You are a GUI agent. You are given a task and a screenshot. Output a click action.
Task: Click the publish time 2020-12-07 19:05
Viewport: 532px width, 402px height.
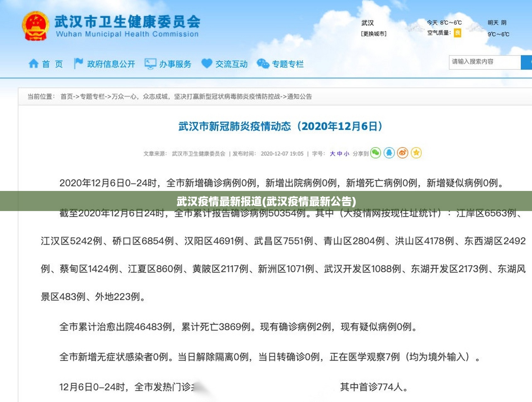tap(282, 154)
